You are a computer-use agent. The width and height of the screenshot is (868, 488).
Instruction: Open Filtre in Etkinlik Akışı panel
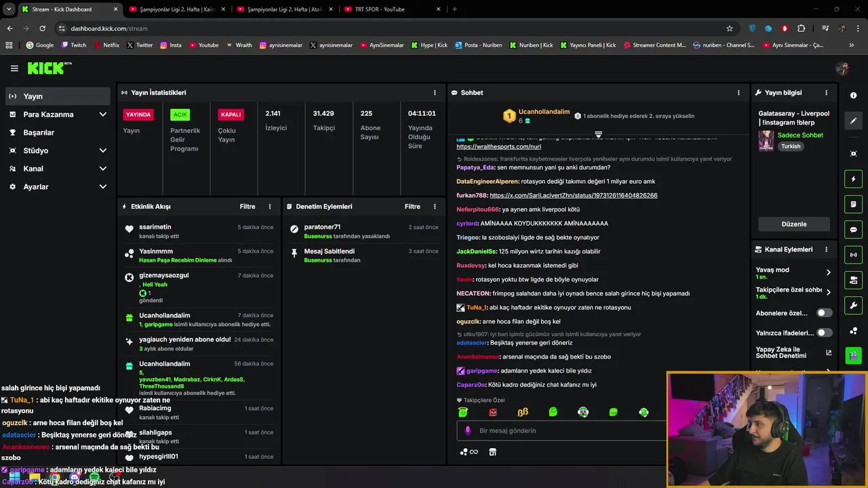click(x=248, y=207)
